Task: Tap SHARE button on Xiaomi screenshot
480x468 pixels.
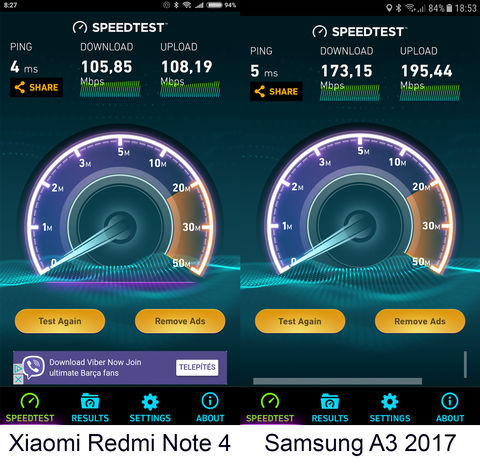Action: pyautogui.click(x=36, y=87)
